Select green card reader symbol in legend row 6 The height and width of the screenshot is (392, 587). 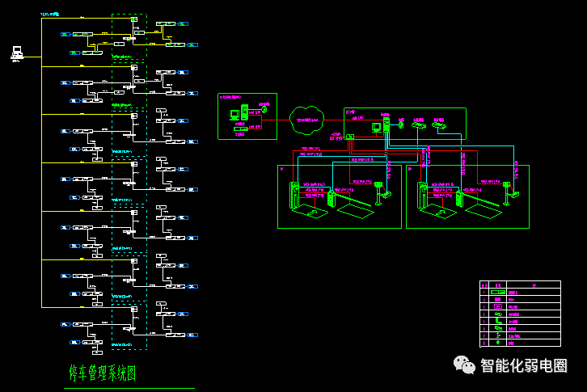pos(498,328)
